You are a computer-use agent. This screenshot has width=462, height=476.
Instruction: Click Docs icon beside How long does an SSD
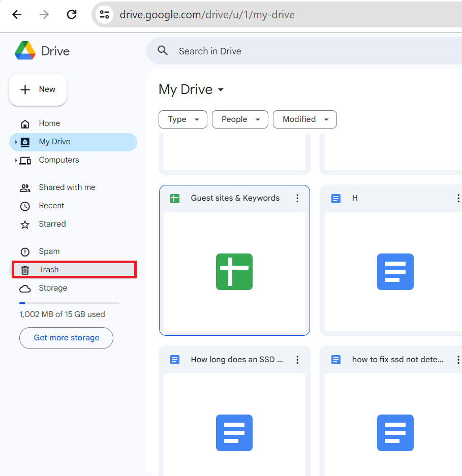pyautogui.click(x=175, y=360)
